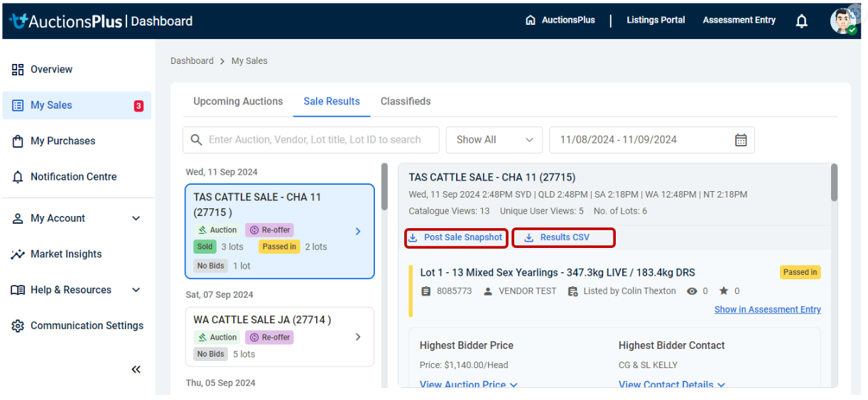Click the No Bids tag with 1 lot
This screenshot has width=868, height=400.
(211, 266)
